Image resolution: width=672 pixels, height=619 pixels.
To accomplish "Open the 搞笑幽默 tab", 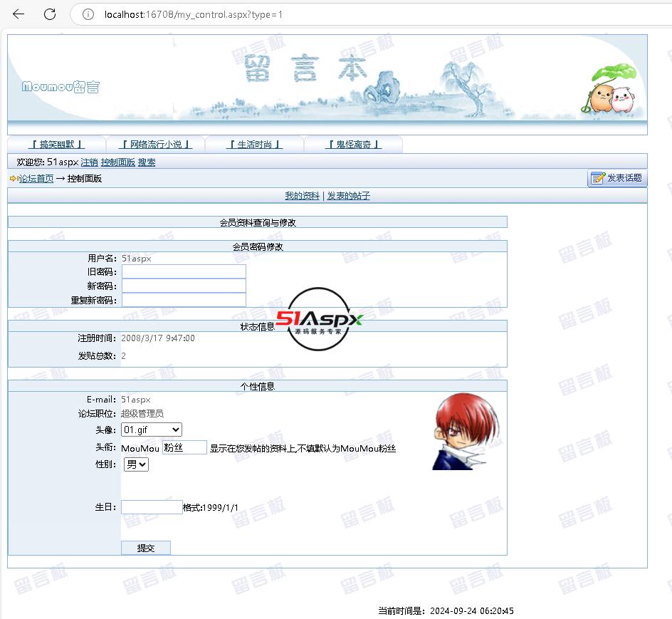I will pyautogui.click(x=57, y=145).
